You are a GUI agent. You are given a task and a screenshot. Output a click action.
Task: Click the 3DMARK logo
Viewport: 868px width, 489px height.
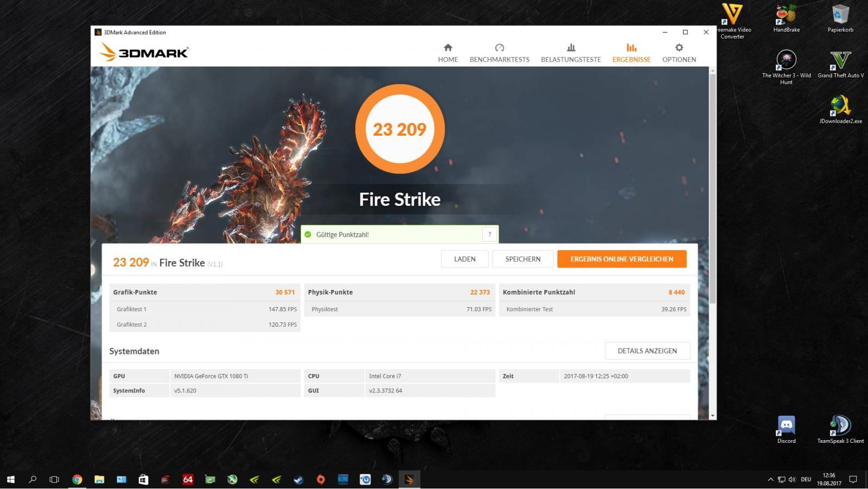[x=144, y=52]
